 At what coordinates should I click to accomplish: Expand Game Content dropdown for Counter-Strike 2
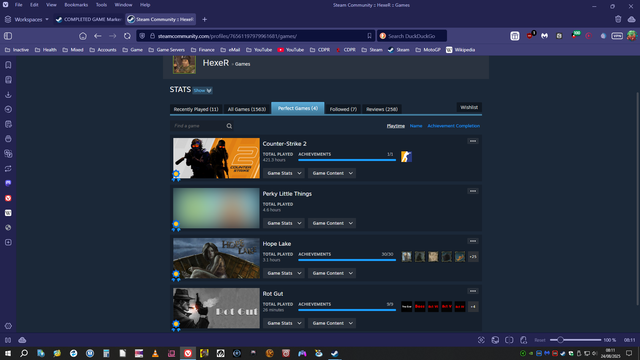click(x=332, y=173)
